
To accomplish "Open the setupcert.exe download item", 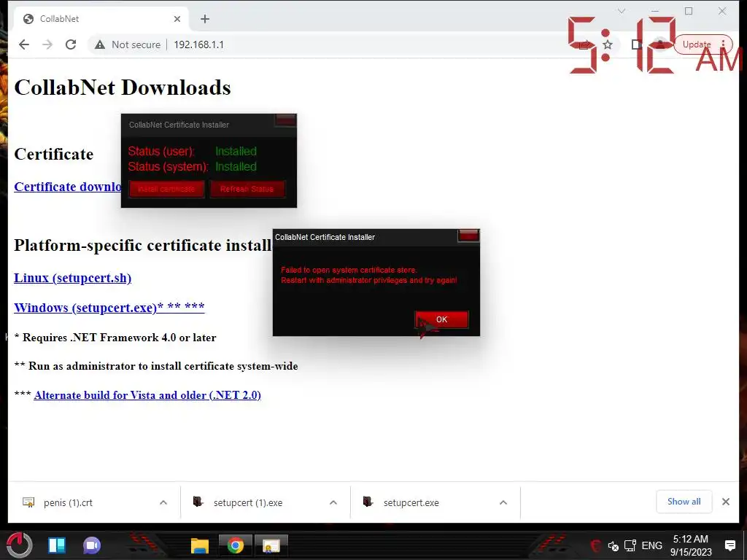I will (411, 503).
